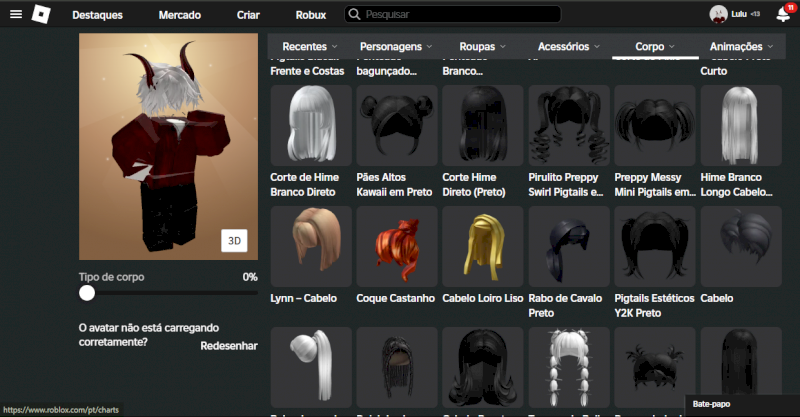Screen dimensions: 800x417
Task: Open the notifications bell
Action: tap(783, 14)
